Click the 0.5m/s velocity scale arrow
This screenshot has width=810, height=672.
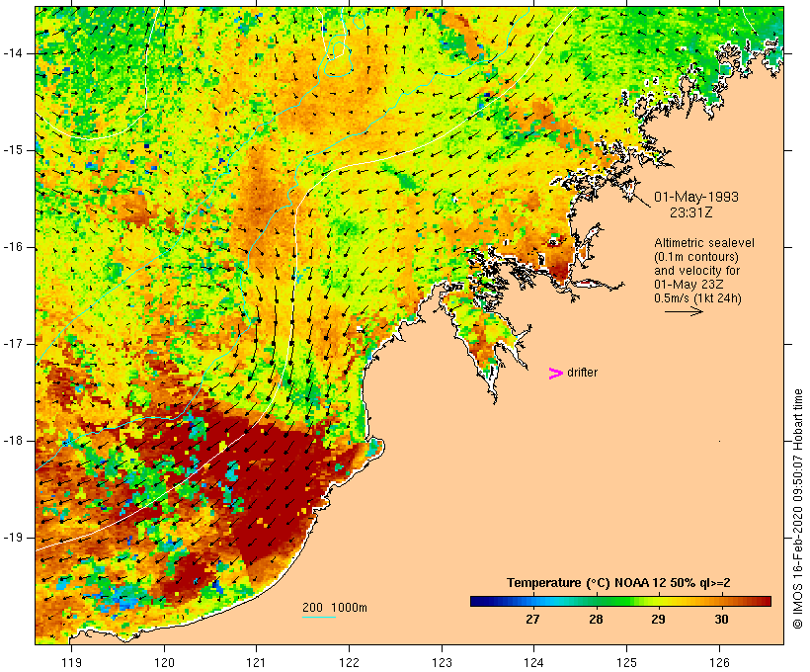coord(684,311)
